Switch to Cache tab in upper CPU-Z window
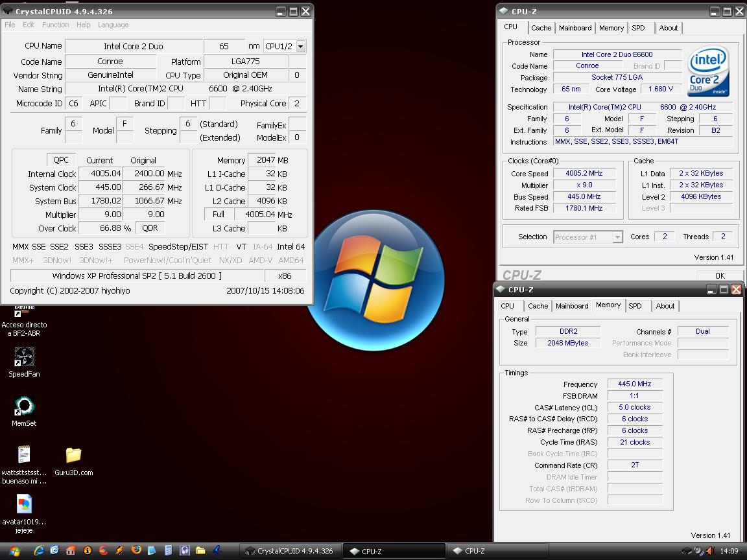The image size is (747, 560). (541, 28)
